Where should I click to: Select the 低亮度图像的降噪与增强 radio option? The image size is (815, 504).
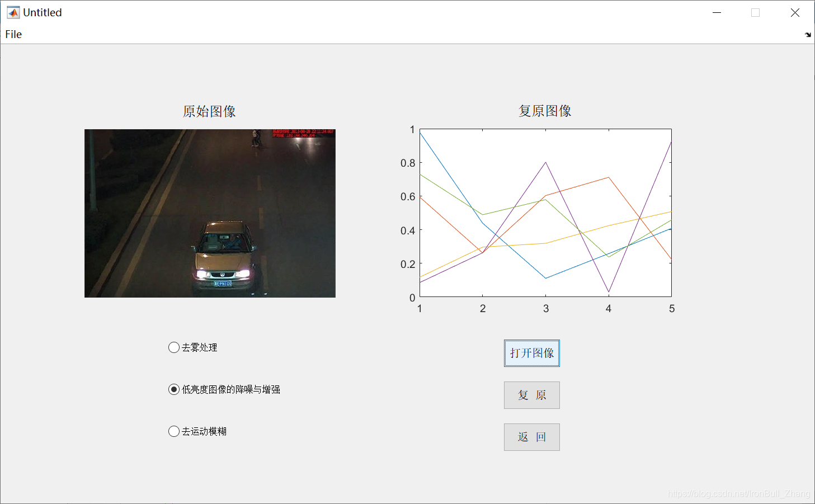(224, 389)
